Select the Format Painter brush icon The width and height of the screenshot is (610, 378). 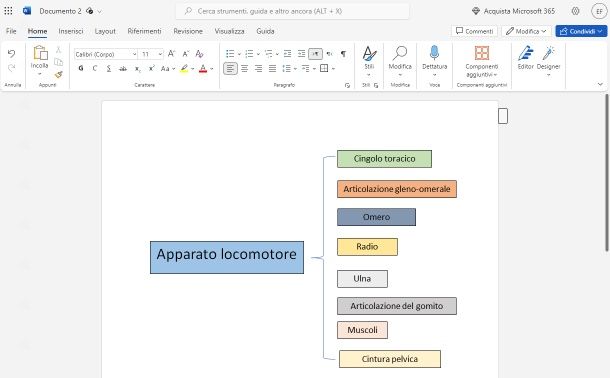58,74
